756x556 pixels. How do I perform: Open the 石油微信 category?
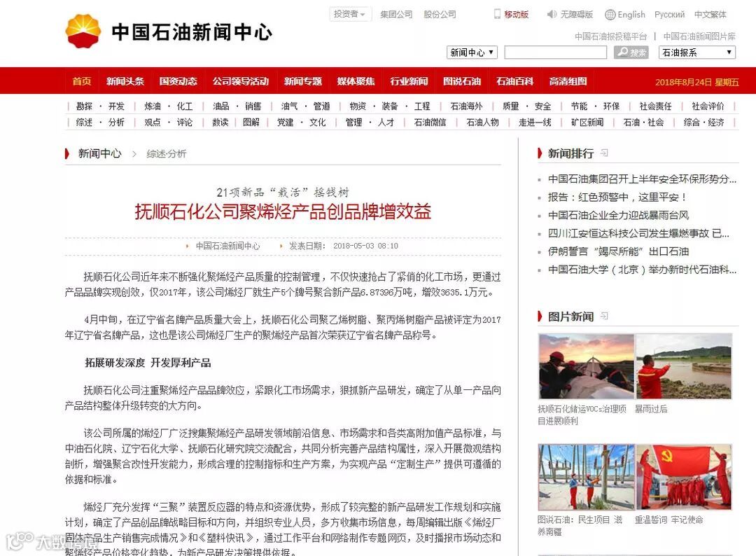coord(430,123)
